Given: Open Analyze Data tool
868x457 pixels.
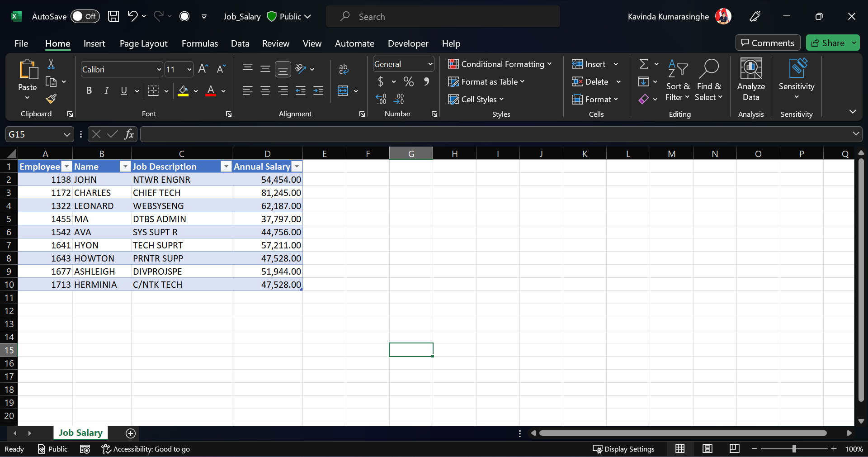Looking at the screenshot, I should click(751, 80).
